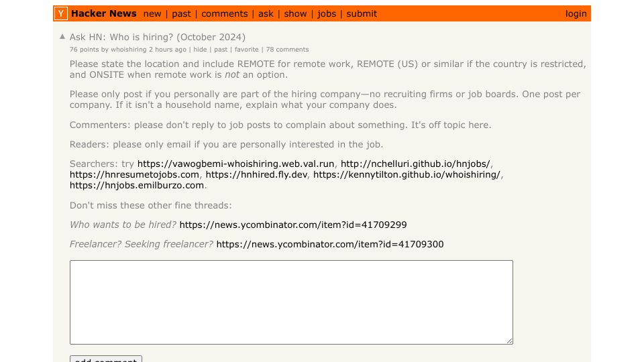The height and width of the screenshot is (362, 644).
Task: Favorite this post
Action: (x=246, y=49)
